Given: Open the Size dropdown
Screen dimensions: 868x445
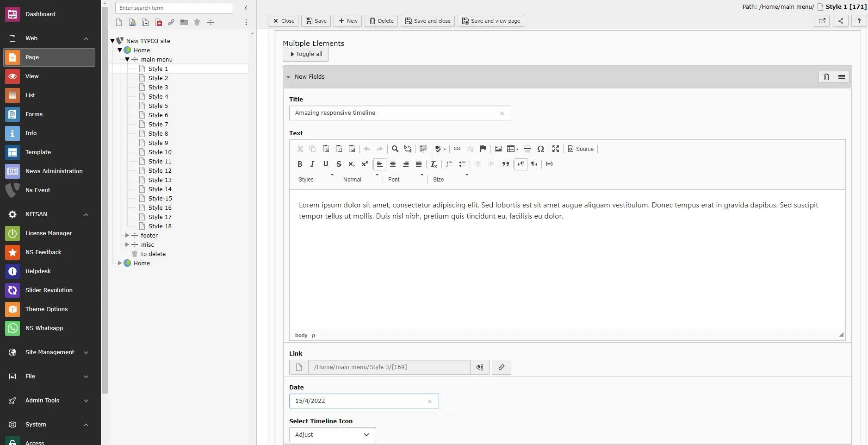Looking at the screenshot, I should point(451,179).
